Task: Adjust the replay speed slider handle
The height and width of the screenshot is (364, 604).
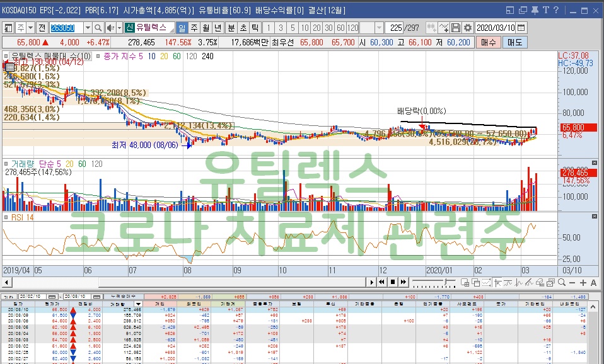Action: [446, 283]
